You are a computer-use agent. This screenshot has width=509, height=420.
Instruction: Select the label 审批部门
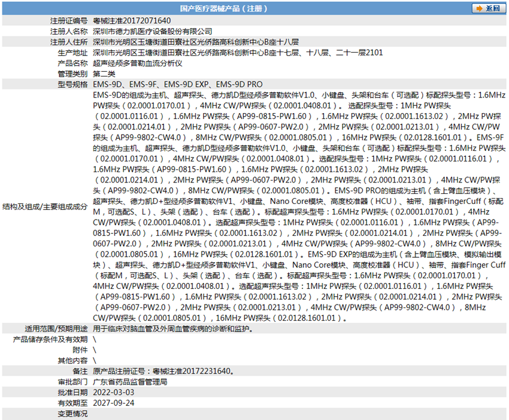tap(72, 382)
